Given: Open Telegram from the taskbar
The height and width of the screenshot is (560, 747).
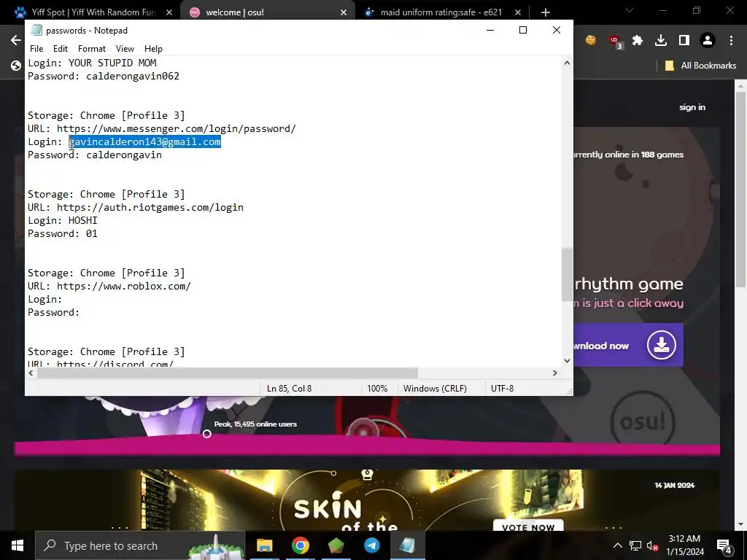Looking at the screenshot, I should (371, 545).
